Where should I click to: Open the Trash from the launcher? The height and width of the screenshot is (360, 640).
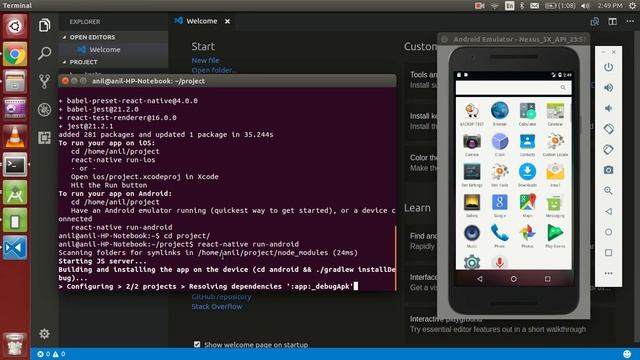click(15, 345)
